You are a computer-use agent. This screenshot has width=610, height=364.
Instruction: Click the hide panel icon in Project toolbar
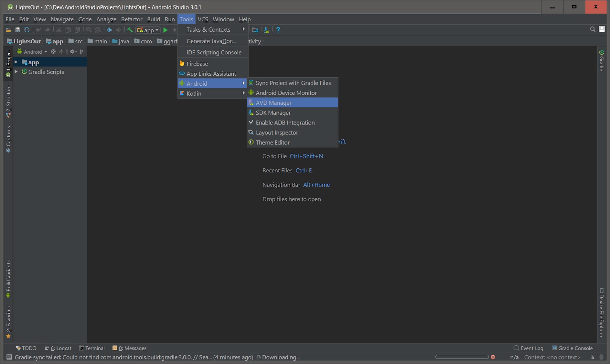82,52
